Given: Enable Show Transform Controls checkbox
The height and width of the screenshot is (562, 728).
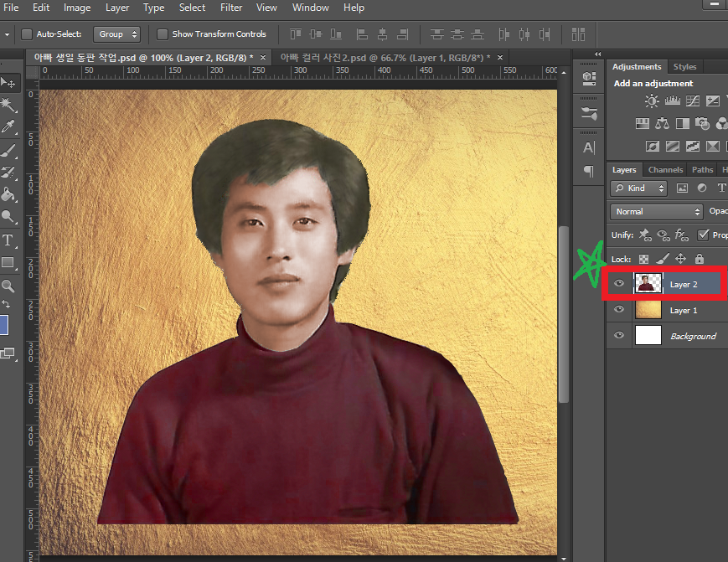Looking at the screenshot, I should [x=162, y=34].
